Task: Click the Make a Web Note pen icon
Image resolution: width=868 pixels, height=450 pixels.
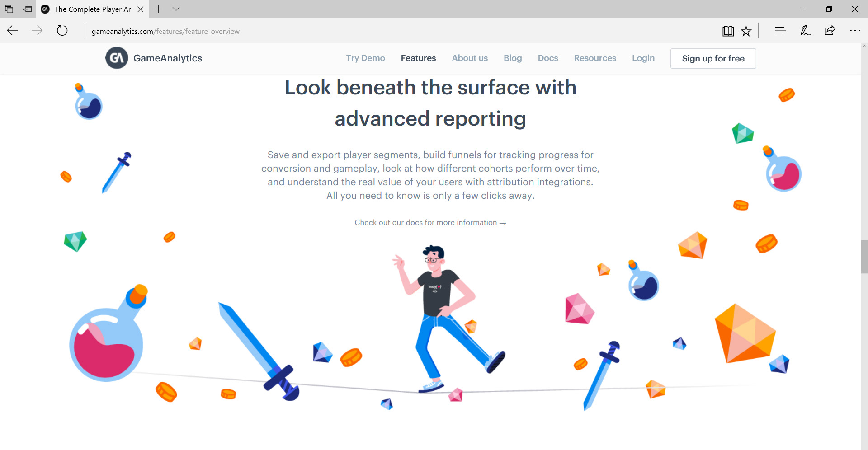Action: click(805, 31)
